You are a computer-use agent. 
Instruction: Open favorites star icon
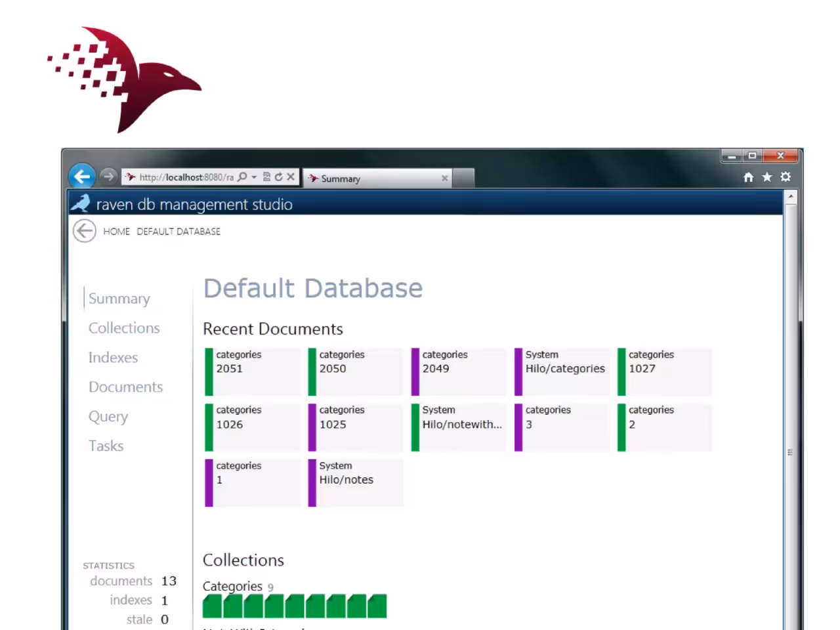point(766,177)
